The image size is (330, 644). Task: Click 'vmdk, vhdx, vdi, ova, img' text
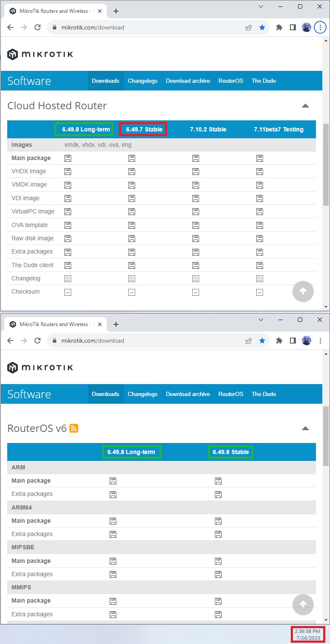(98, 145)
